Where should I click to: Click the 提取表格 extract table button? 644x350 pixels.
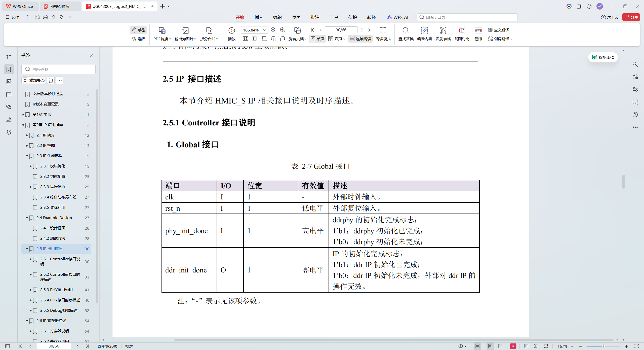point(603,57)
